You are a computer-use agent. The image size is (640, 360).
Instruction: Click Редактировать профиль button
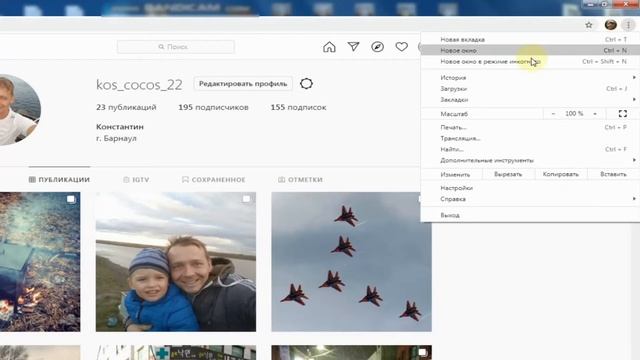[x=243, y=84]
